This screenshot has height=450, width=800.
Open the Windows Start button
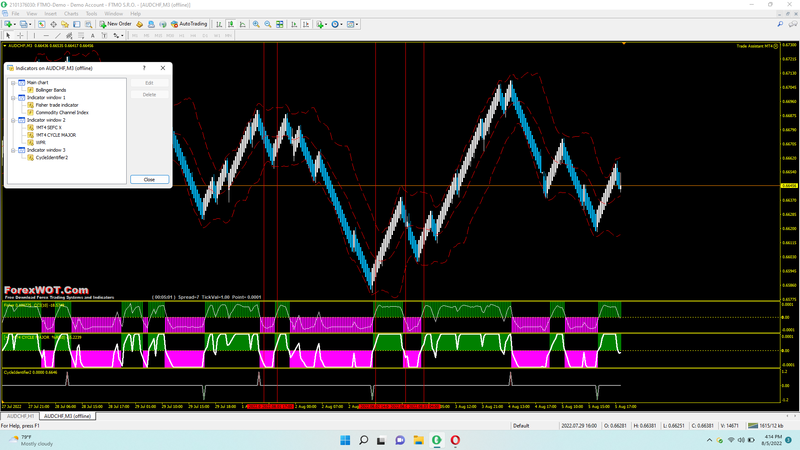pyautogui.click(x=343, y=440)
